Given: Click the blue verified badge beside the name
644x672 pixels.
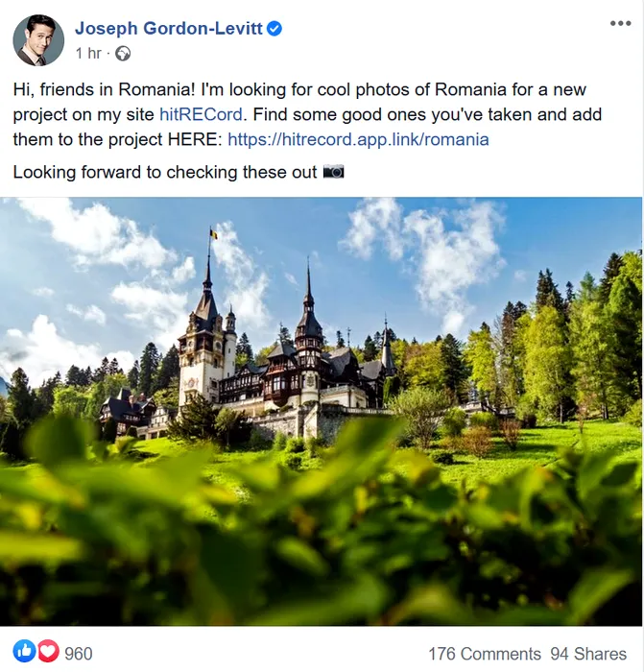Looking at the screenshot, I should (274, 29).
